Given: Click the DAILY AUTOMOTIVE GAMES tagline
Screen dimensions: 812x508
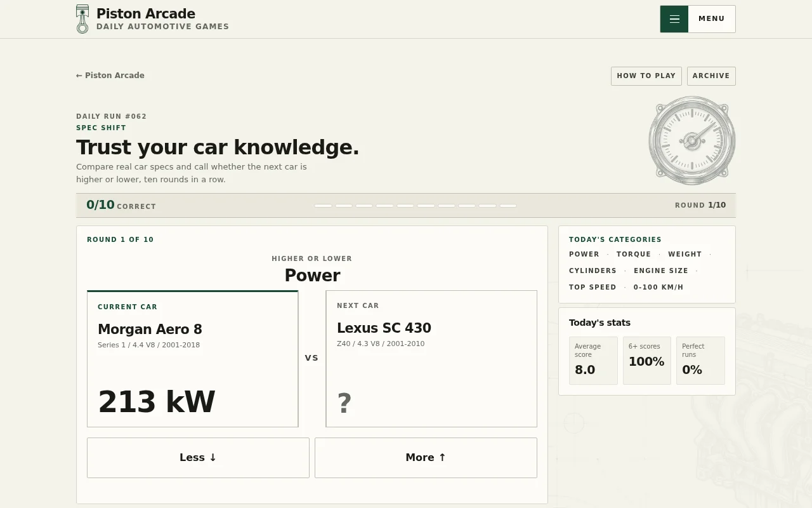Looking at the screenshot, I should [162, 27].
